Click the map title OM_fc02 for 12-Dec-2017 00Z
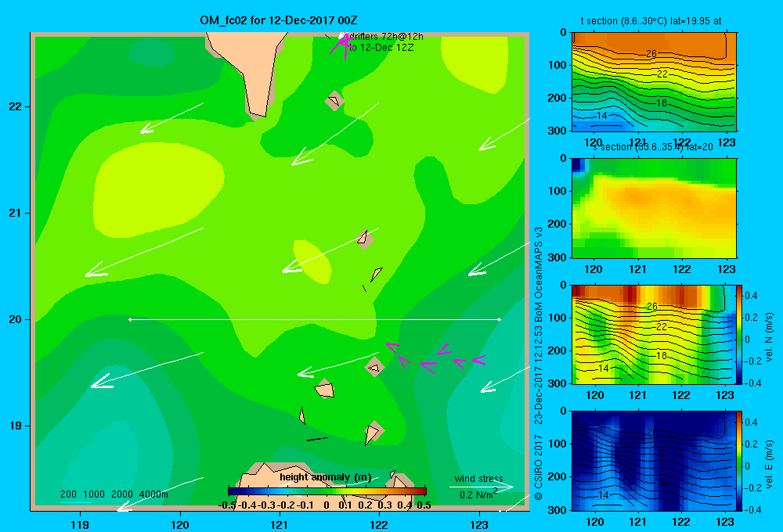 pyautogui.click(x=278, y=20)
